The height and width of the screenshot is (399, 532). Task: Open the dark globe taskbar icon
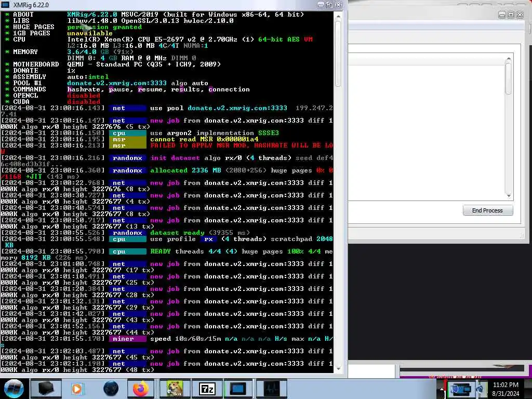tap(111, 389)
